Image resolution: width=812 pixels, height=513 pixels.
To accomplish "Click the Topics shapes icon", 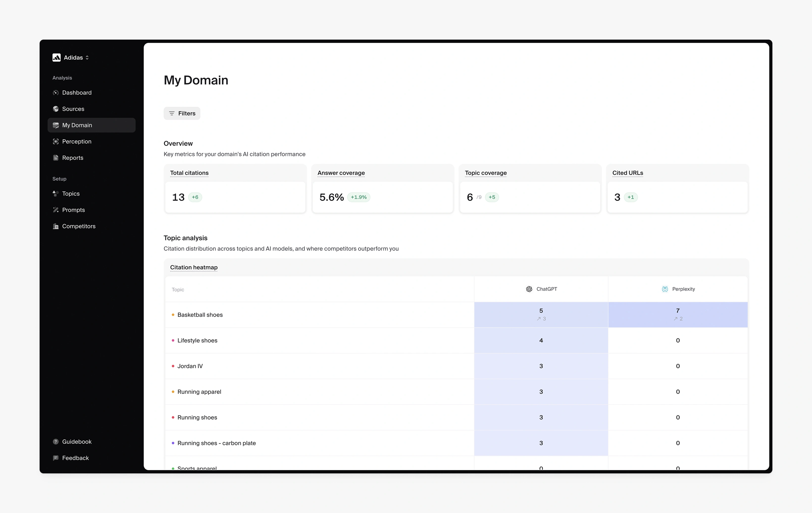I will pyautogui.click(x=56, y=194).
